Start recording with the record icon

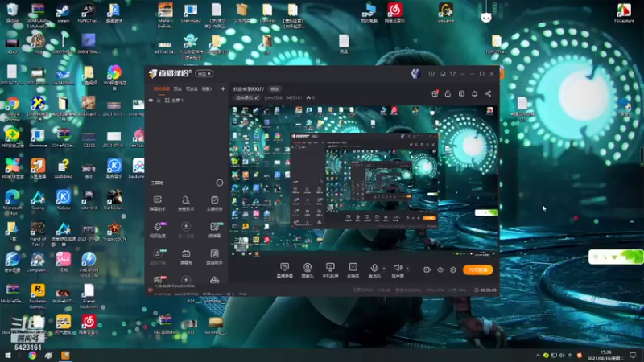(x=427, y=269)
